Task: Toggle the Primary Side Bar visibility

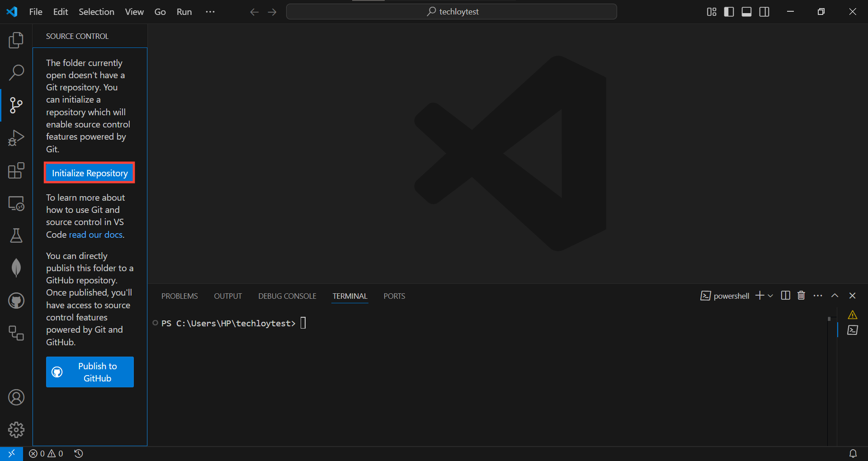Action: pos(729,12)
